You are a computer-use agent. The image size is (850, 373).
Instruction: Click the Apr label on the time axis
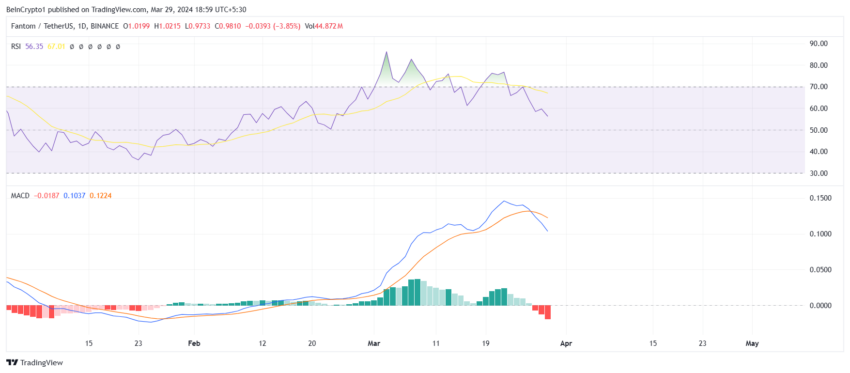click(565, 344)
